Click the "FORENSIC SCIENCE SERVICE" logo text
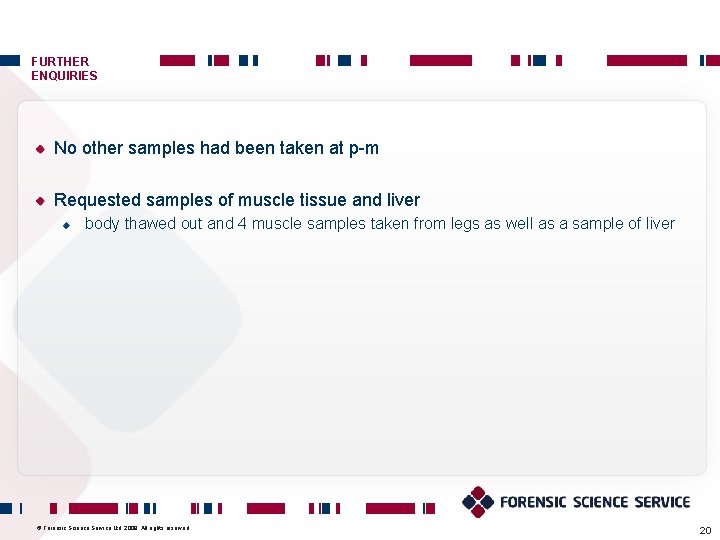The width and height of the screenshot is (720, 540). pos(595,502)
